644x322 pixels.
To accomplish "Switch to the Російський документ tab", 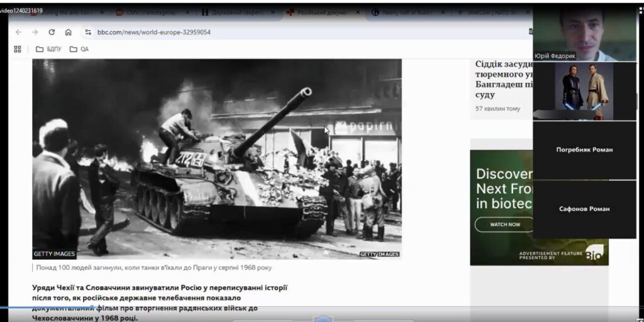I will [x=319, y=12].
